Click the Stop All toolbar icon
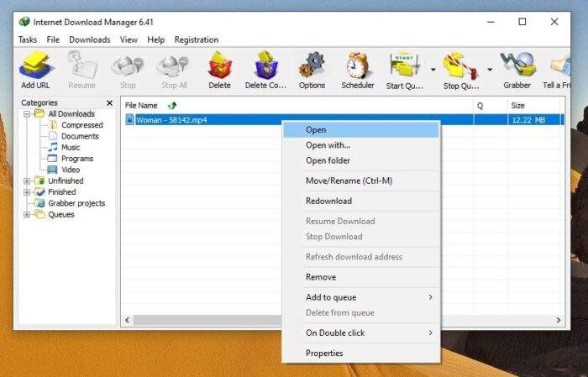The width and height of the screenshot is (588, 377). (x=173, y=65)
